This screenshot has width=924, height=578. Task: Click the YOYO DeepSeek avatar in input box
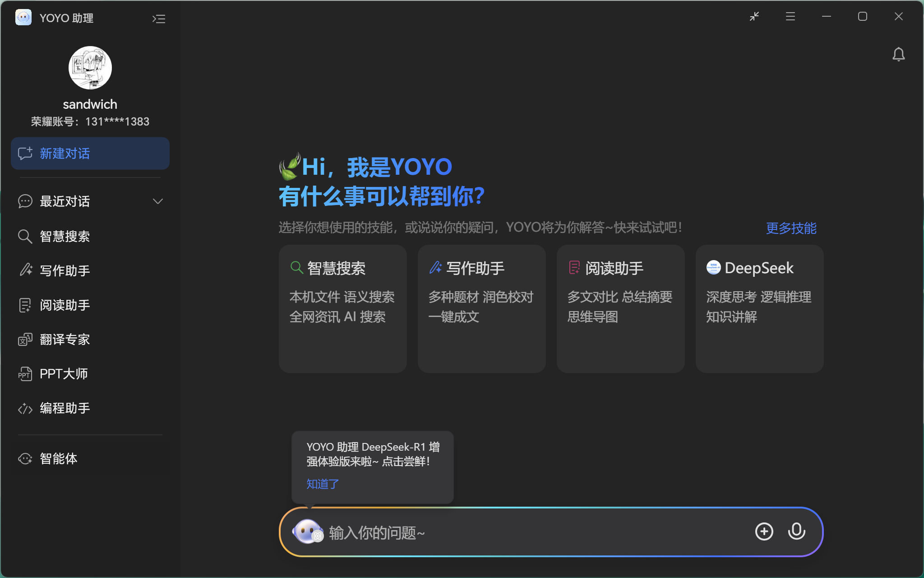point(308,531)
